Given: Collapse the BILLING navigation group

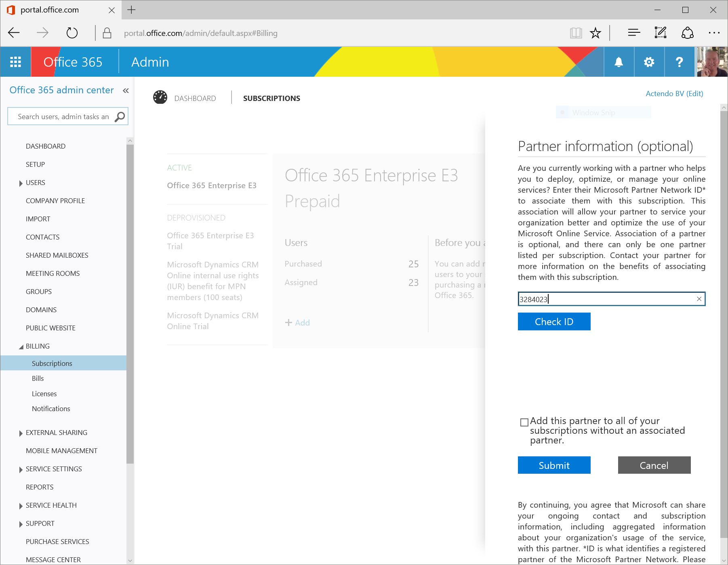Looking at the screenshot, I should point(21,347).
